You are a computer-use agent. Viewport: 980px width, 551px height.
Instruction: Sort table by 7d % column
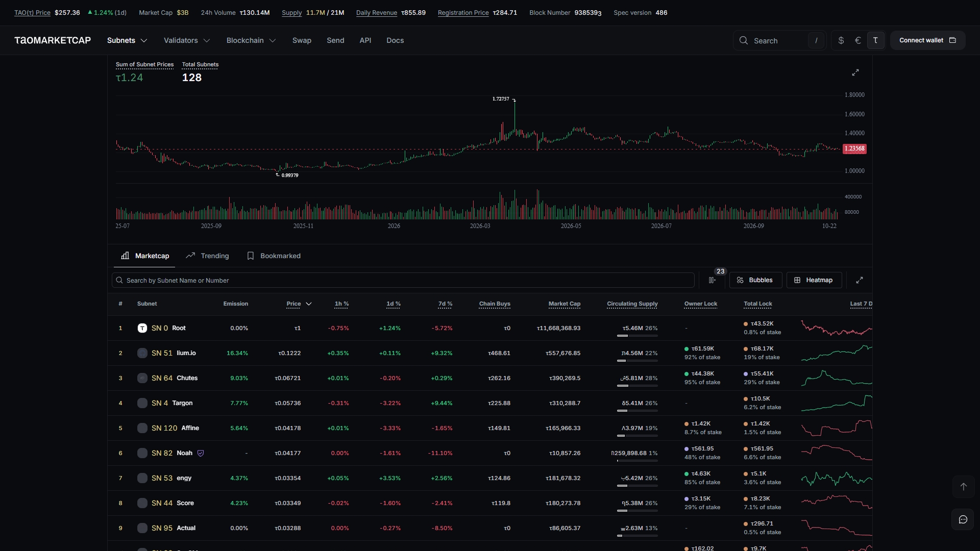[x=445, y=304]
